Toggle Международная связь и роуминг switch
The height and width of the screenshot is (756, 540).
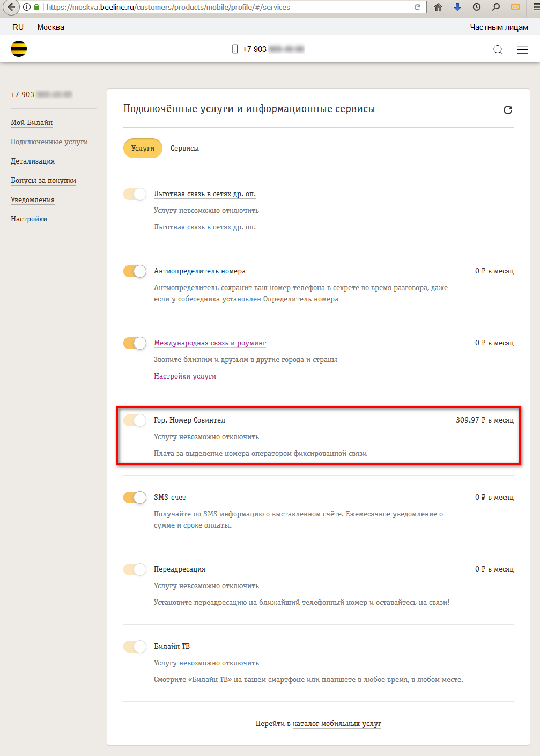click(x=135, y=343)
